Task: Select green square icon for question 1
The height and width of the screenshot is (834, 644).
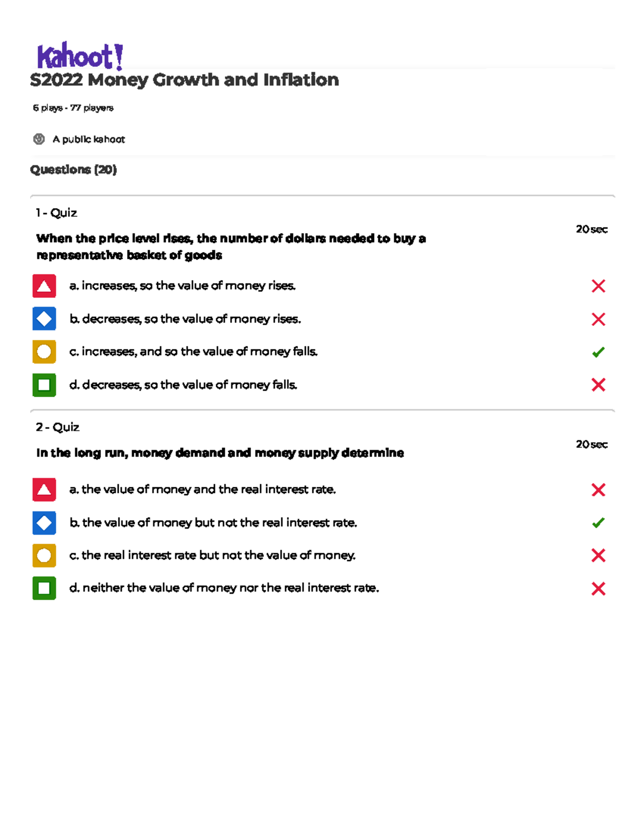Action: [44, 385]
